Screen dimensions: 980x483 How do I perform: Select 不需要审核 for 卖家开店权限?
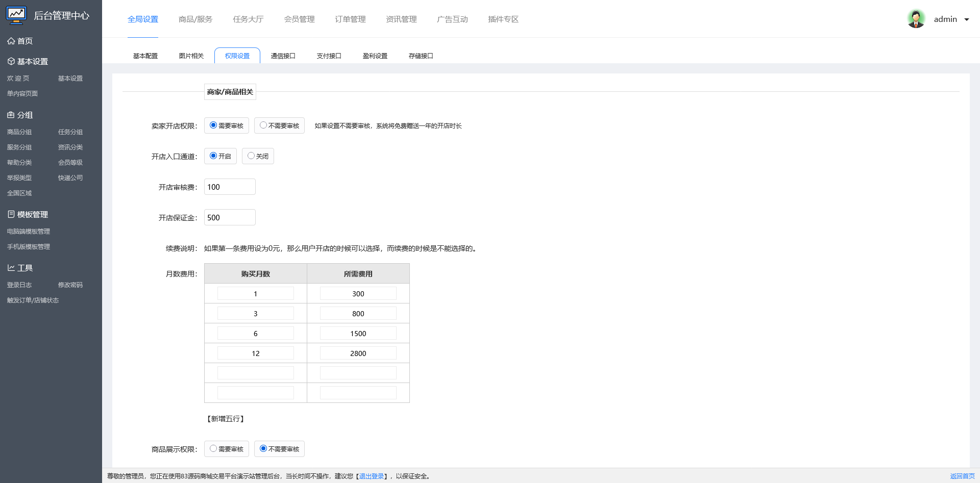(263, 125)
